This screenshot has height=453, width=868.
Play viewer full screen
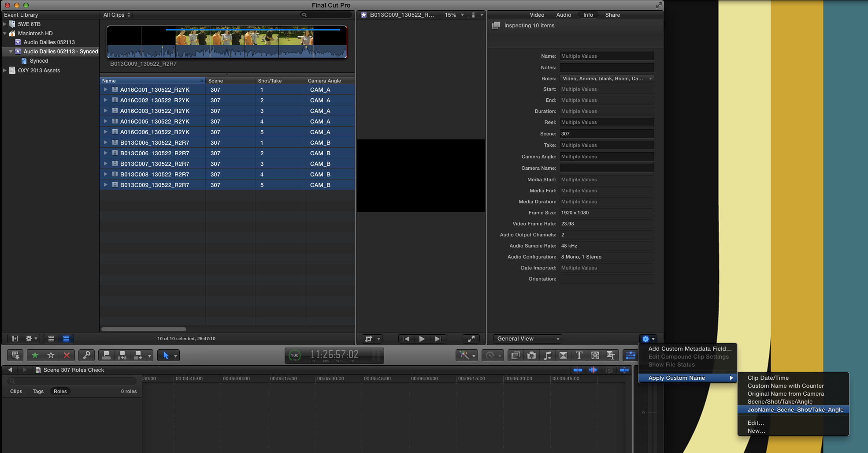click(x=471, y=338)
